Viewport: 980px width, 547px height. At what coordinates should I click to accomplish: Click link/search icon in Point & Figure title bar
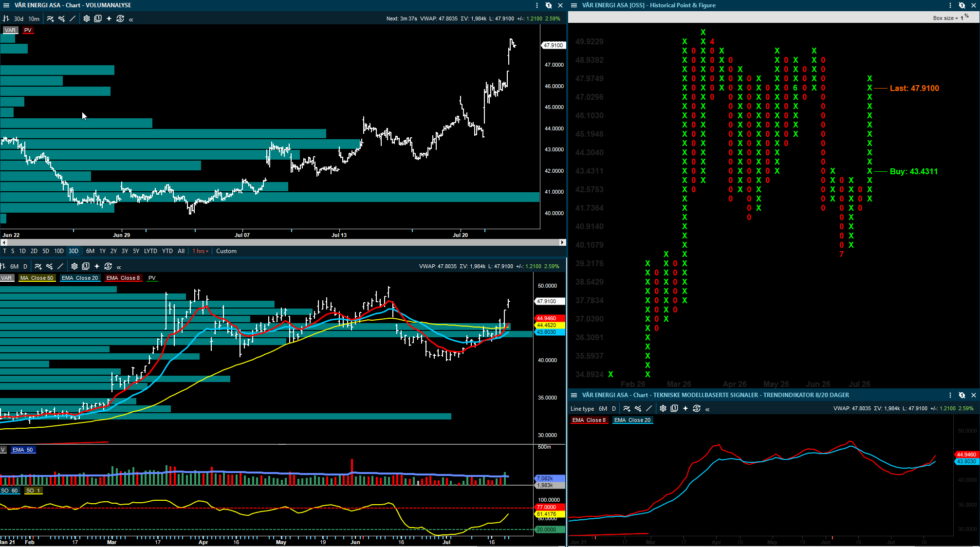click(x=962, y=5)
